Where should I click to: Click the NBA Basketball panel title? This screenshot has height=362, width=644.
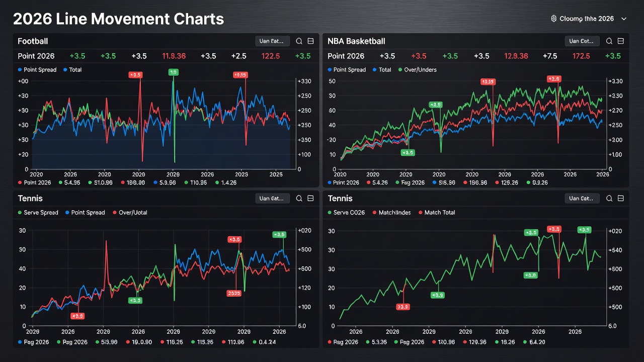tap(356, 41)
